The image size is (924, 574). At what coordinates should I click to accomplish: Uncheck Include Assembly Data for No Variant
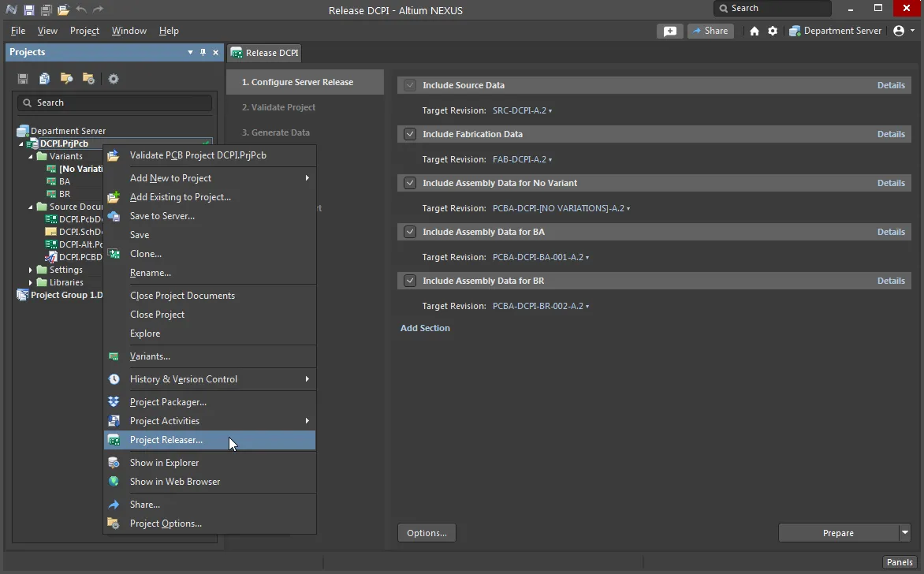pyautogui.click(x=409, y=183)
